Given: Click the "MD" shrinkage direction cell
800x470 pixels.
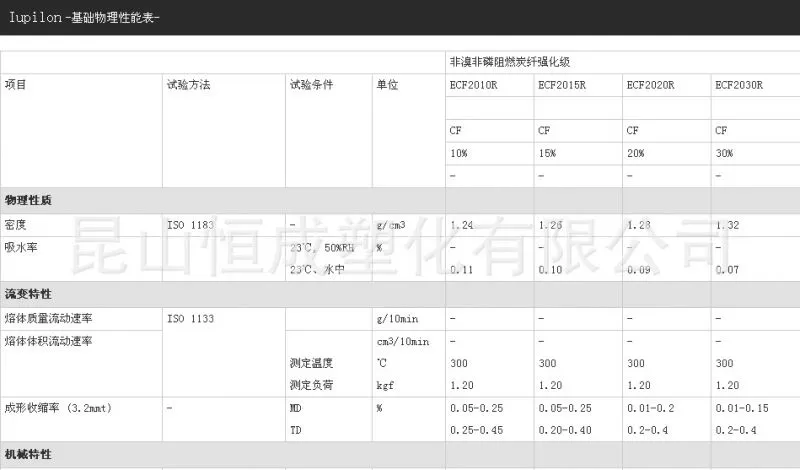Looking at the screenshot, I should click(x=295, y=408).
